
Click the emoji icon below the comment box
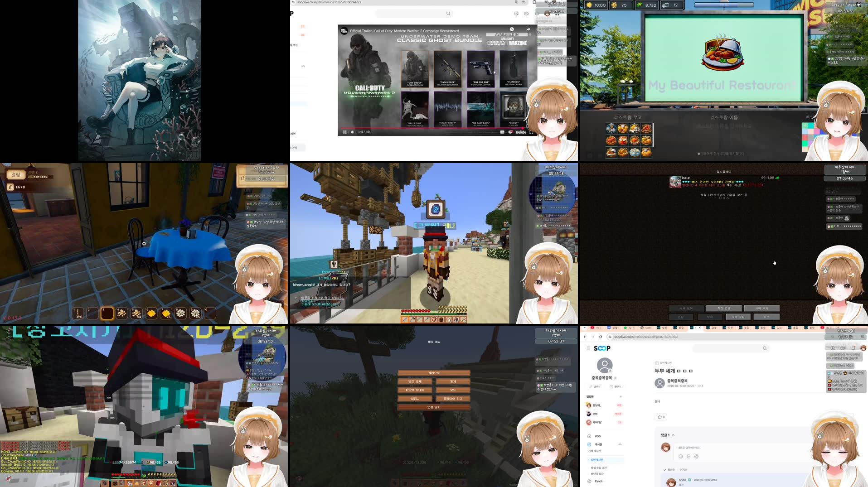pyautogui.click(x=681, y=456)
